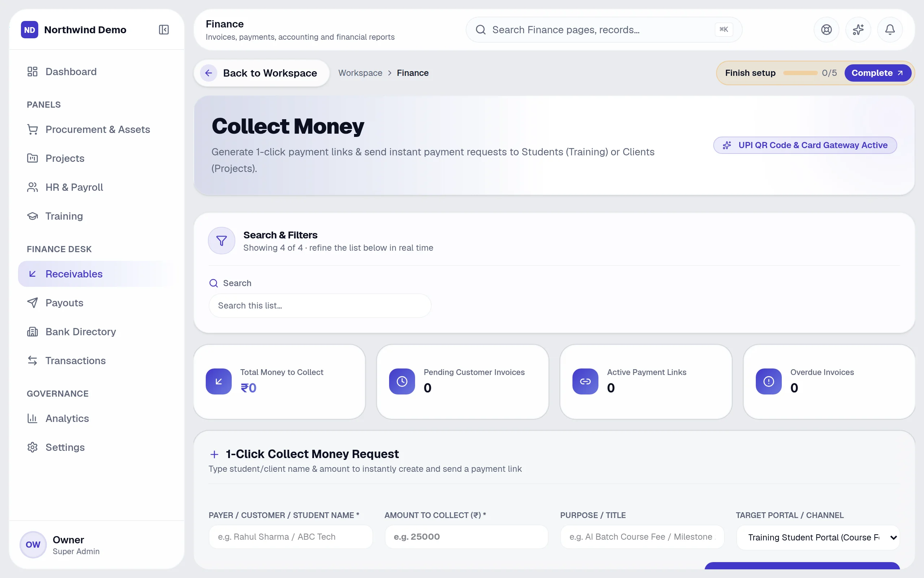
Task: Focus the Search this list field
Action: 320,306
